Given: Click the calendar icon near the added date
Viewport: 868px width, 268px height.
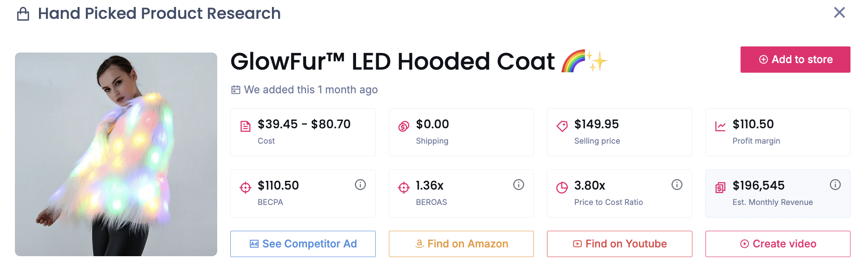Looking at the screenshot, I should [236, 89].
